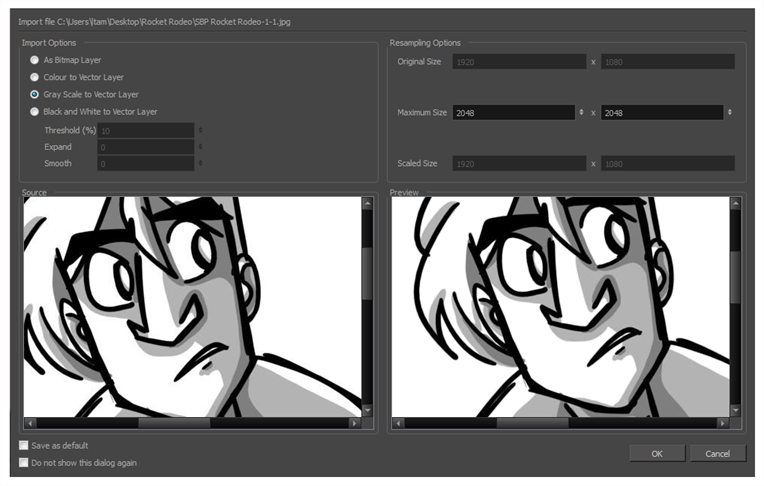
Task: Adjust the Maximum Size height stepper arrows
Action: [730, 113]
